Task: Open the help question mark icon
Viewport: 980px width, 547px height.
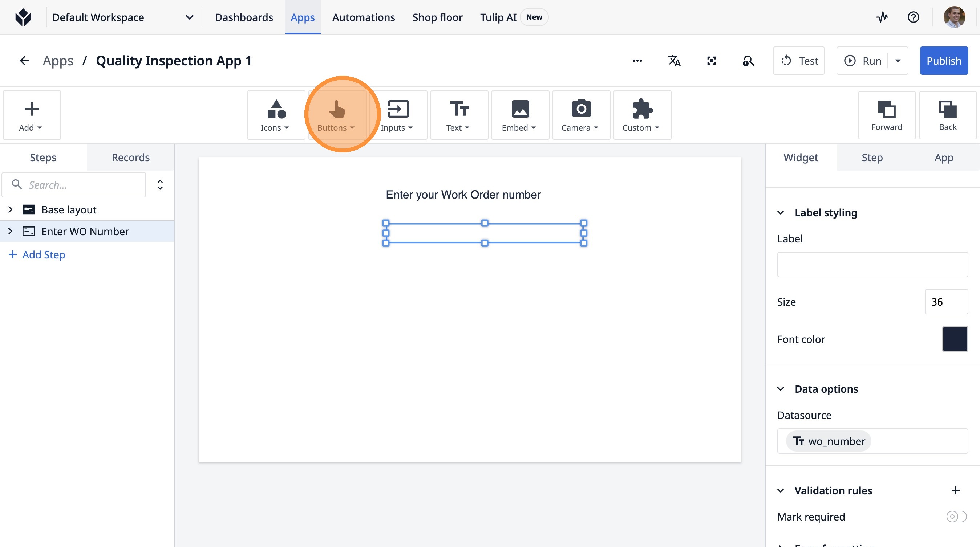Action: [x=913, y=17]
